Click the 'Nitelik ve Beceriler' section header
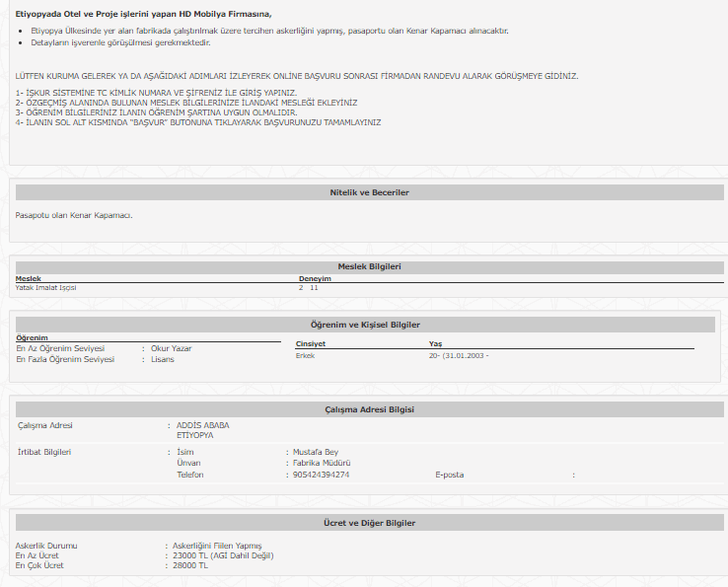Image resolution: width=728 pixels, height=587 pixels. point(369,192)
